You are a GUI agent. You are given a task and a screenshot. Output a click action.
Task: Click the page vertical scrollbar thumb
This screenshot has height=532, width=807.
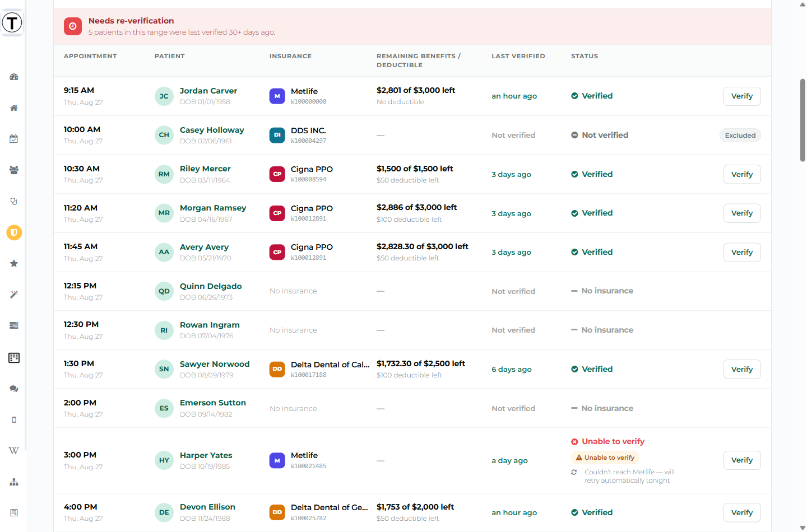[x=803, y=120]
